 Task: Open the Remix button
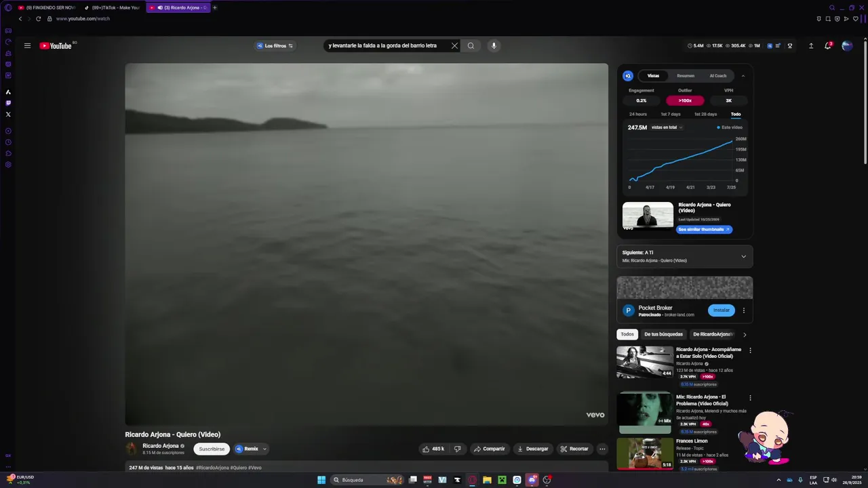point(247,449)
